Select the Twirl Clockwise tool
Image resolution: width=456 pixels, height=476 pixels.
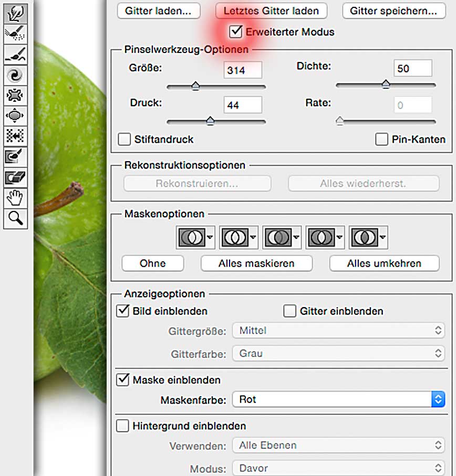point(15,75)
